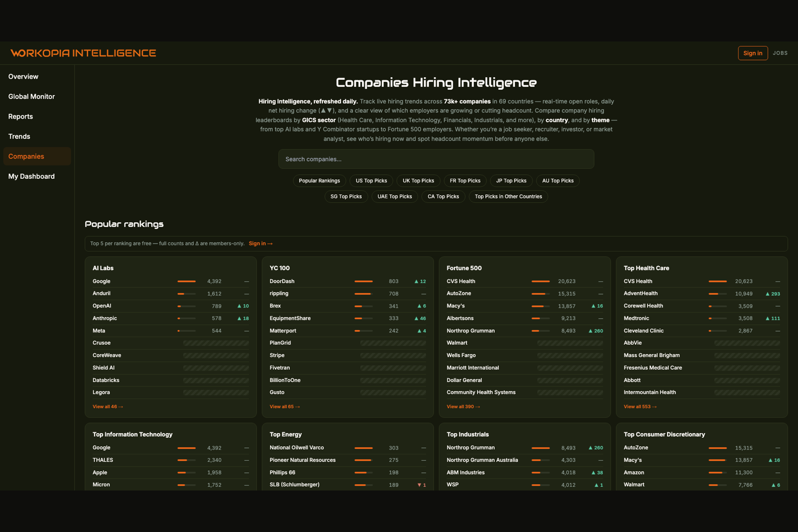798x532 pixels.
Task: Open Community Health Systems row
Action: pyautogui.click(x=525, y=393)
